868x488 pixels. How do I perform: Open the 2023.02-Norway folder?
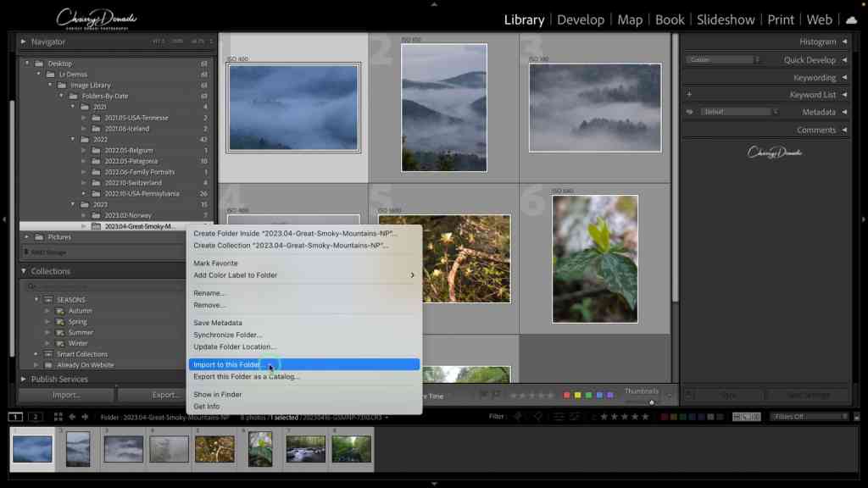(128, 215)
